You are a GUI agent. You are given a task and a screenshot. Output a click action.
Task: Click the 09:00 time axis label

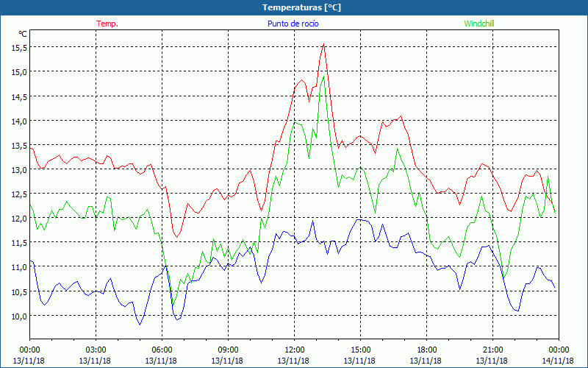(x=228, y=350)
